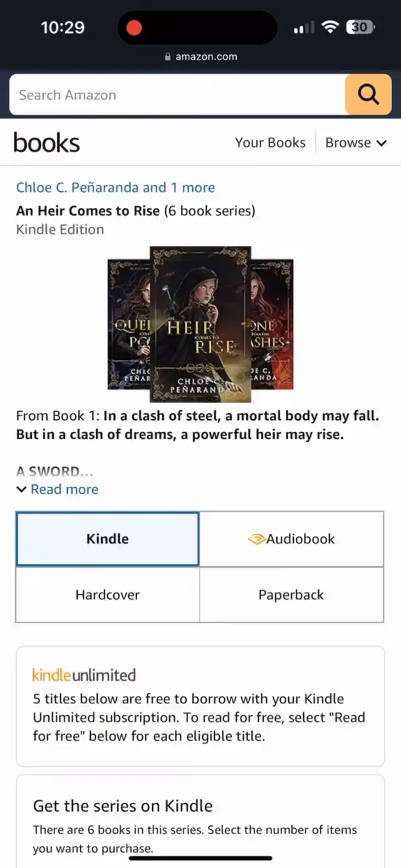401x868 pixels.
Task: Tap the center Heir Comes to Rise cover
Action: click(x=200, y=324)
